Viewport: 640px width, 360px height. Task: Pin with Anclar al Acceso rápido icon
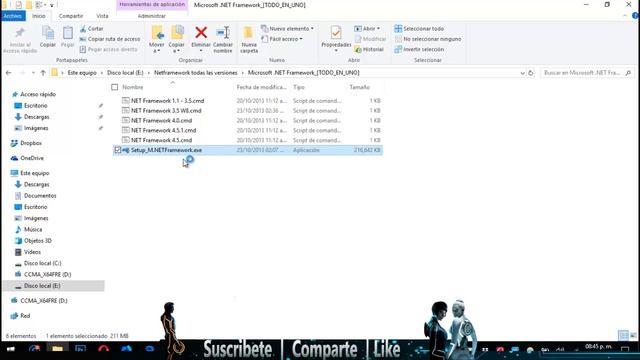pyautogui.click(x=20, y=33)
